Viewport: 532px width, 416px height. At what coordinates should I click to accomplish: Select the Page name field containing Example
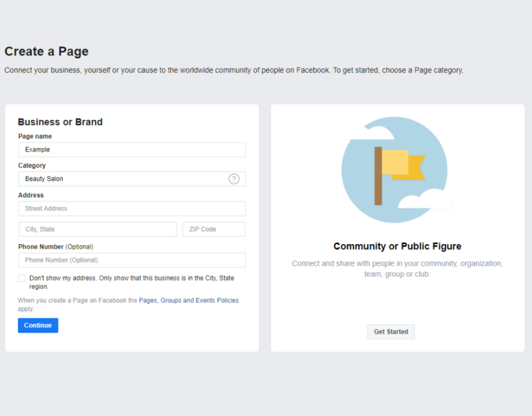132,149
